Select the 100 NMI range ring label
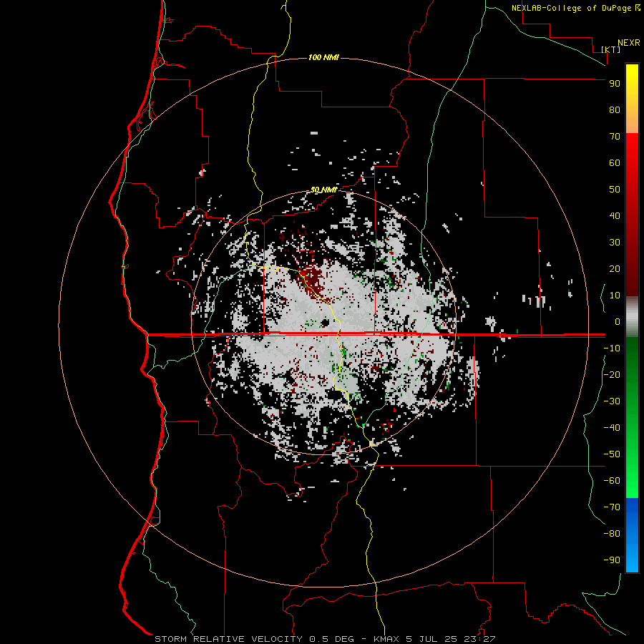This screenshot has height=644, width=644. [323, 57]
